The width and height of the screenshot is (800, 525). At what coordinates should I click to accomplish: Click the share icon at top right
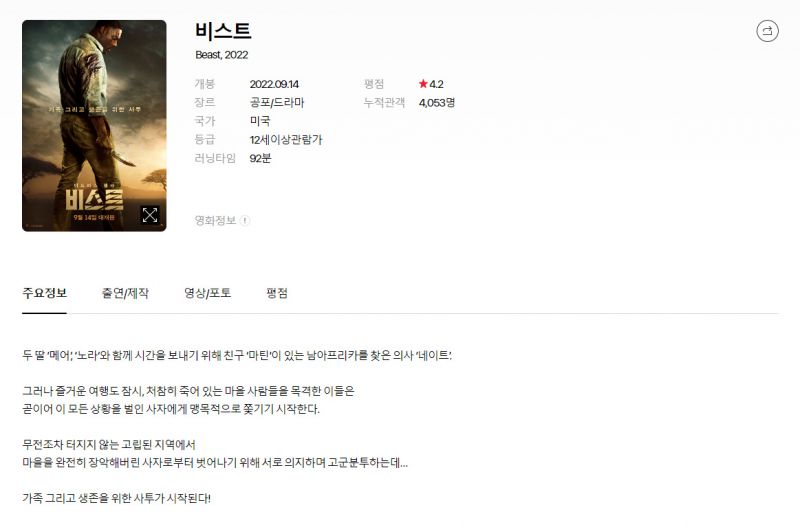pyautogui.click(x=767, y=31)
